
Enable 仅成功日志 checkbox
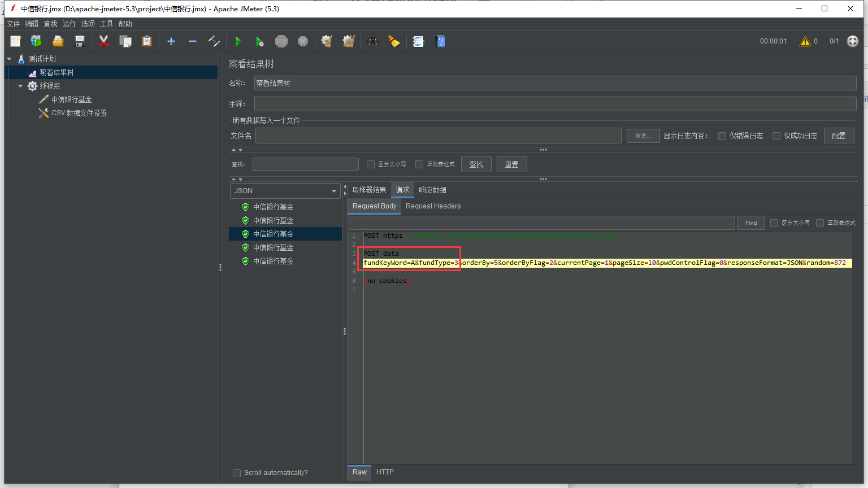pyautogui.click(x=776, y=136)
